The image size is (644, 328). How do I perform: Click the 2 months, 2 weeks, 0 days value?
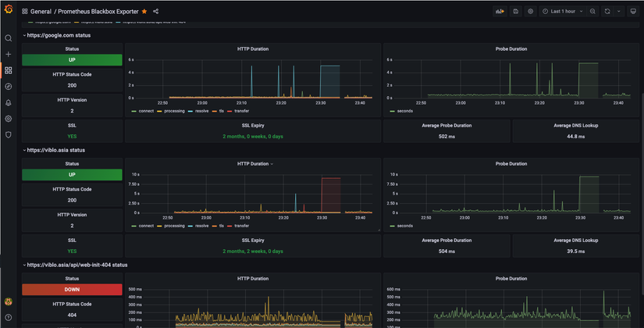253,251
